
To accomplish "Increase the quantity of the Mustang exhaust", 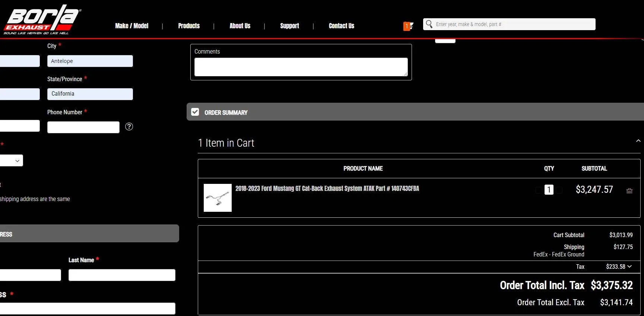I will click(559, 190).
